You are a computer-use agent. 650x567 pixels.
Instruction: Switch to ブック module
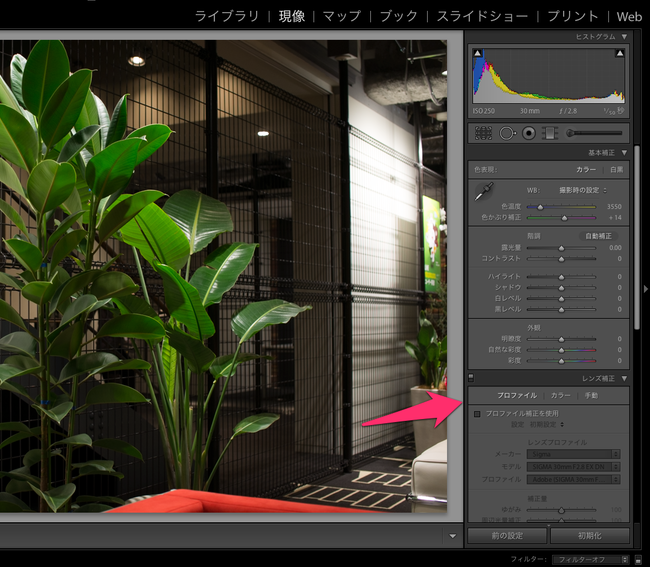click(398, 16)
